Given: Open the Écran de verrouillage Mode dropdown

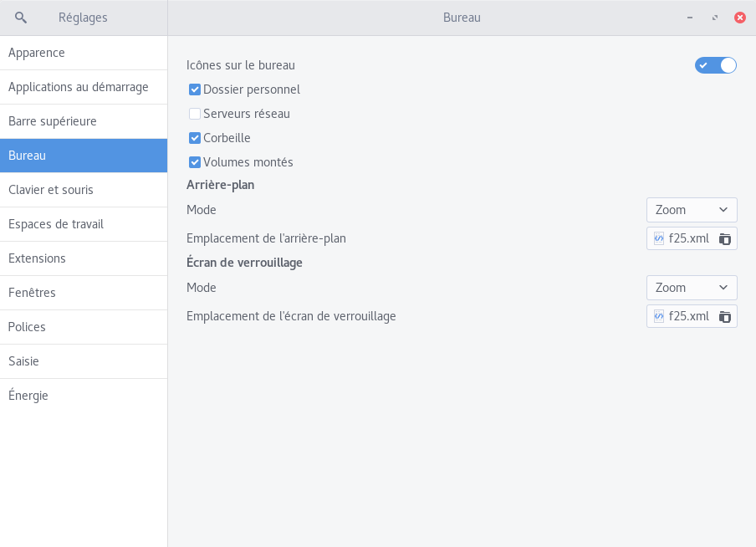Looking at the screenshot, I should tap(692, 288).
